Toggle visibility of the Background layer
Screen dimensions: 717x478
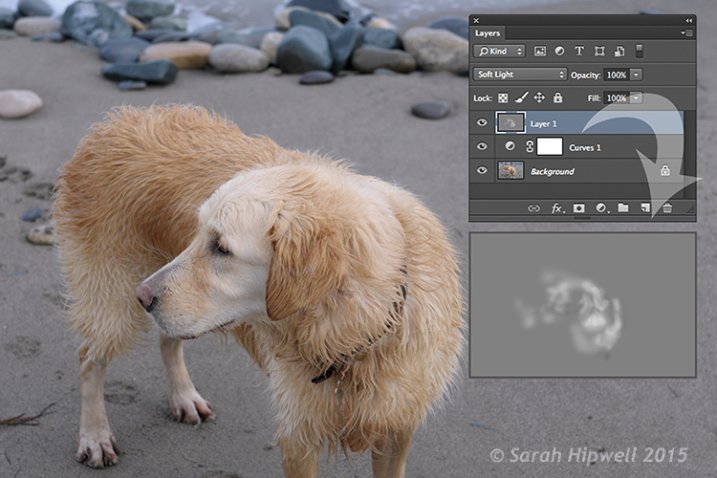[483, 171]
